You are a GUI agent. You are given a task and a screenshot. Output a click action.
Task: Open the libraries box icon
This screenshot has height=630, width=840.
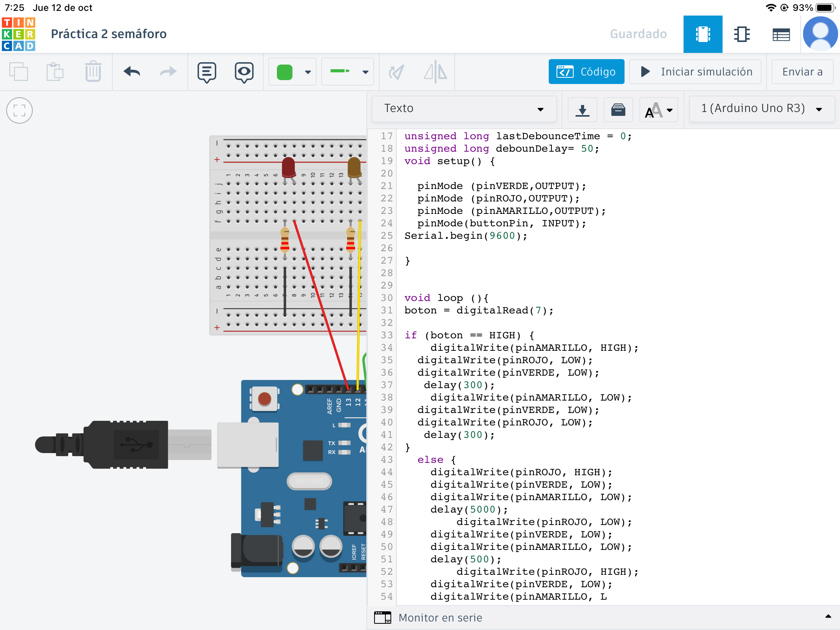pyautogui.click(x=618, y=110)
